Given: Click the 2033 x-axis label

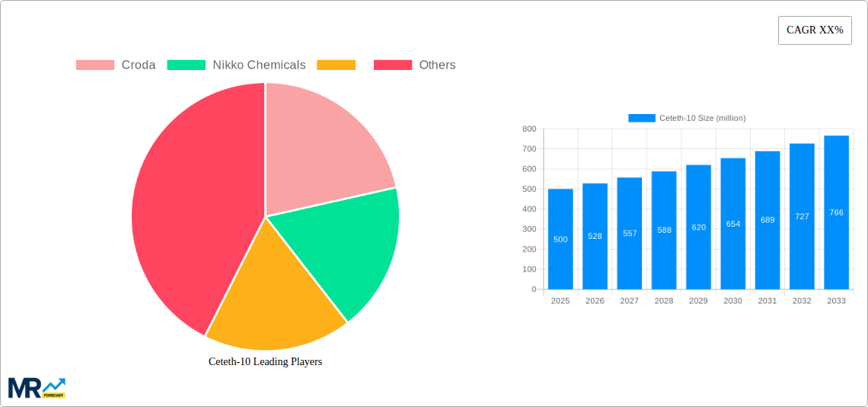Looking at the screenshot, I should 837,300.
